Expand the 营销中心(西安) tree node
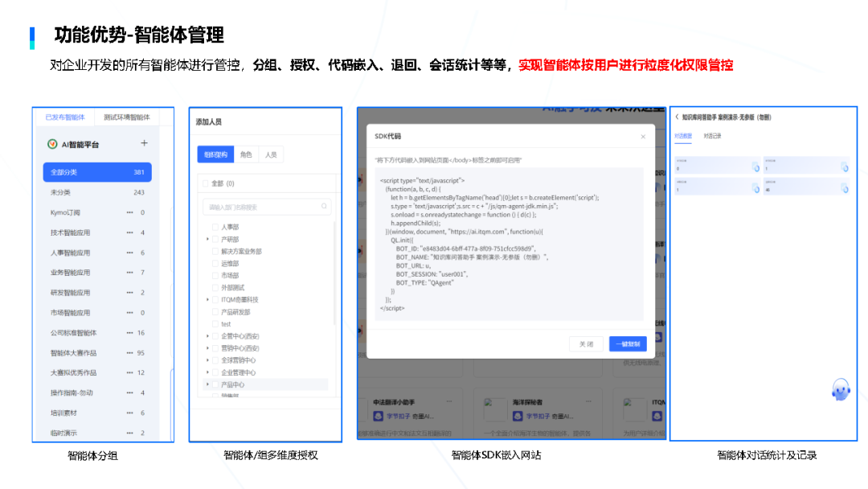 click(207, 348)
